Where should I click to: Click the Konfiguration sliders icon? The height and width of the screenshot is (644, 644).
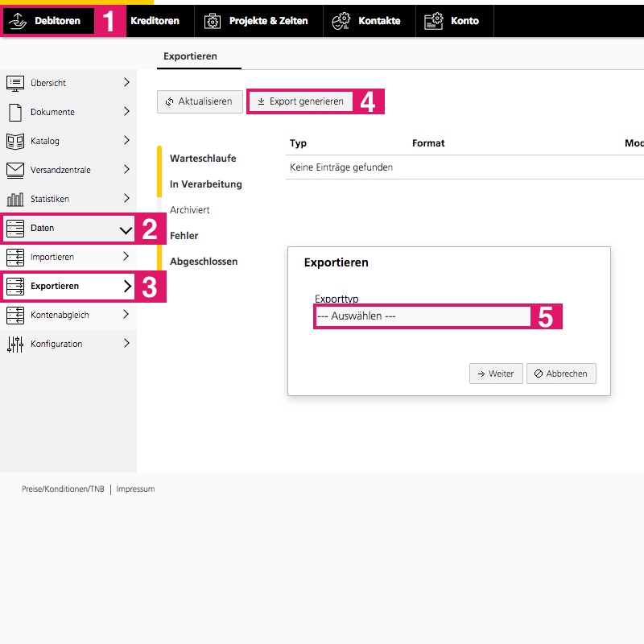(x=15, y=344)
